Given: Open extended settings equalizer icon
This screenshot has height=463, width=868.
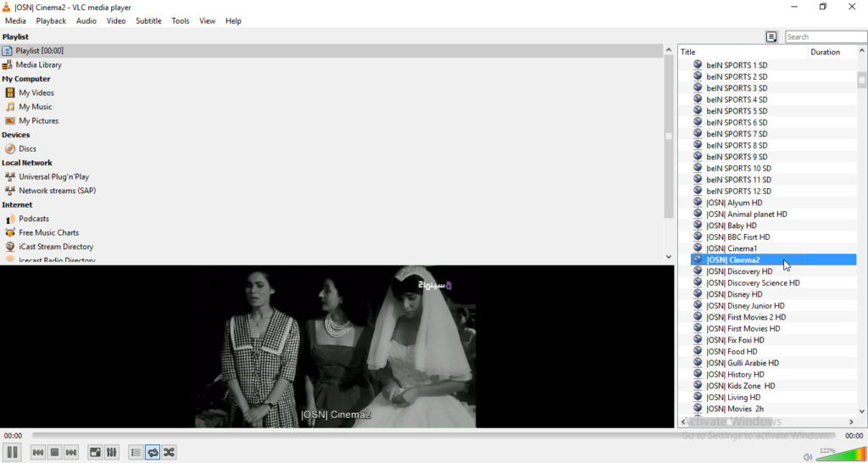Looking at the screenshot, I should click(x=112, y=453).
